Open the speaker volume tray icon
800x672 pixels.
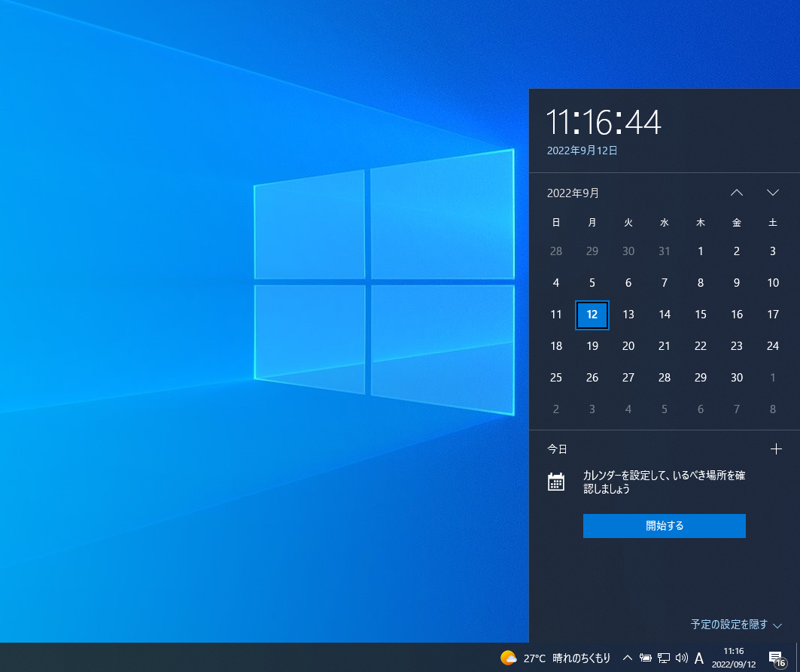pyautogui.click(x=682, y=658)
